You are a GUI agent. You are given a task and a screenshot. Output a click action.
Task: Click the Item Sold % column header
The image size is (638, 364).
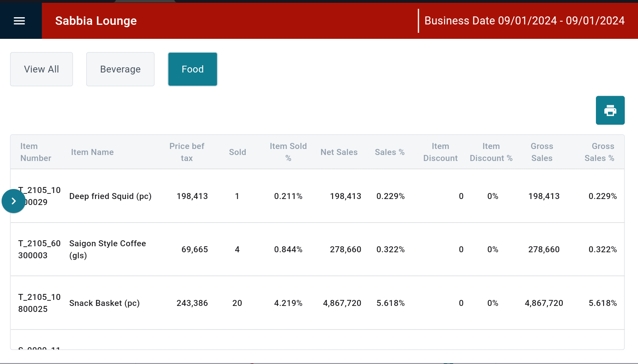point(288,152)
